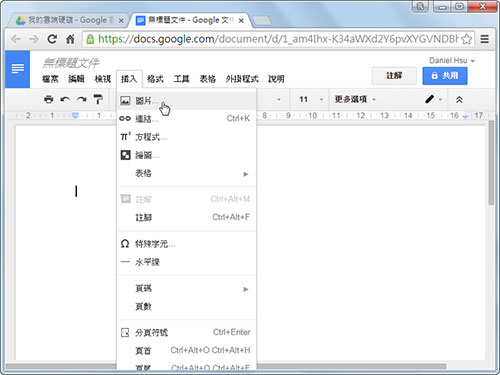Click the right indent marker on ruler
The height and width of the screenshot is (375, 500).
click(x=465, y=116)
